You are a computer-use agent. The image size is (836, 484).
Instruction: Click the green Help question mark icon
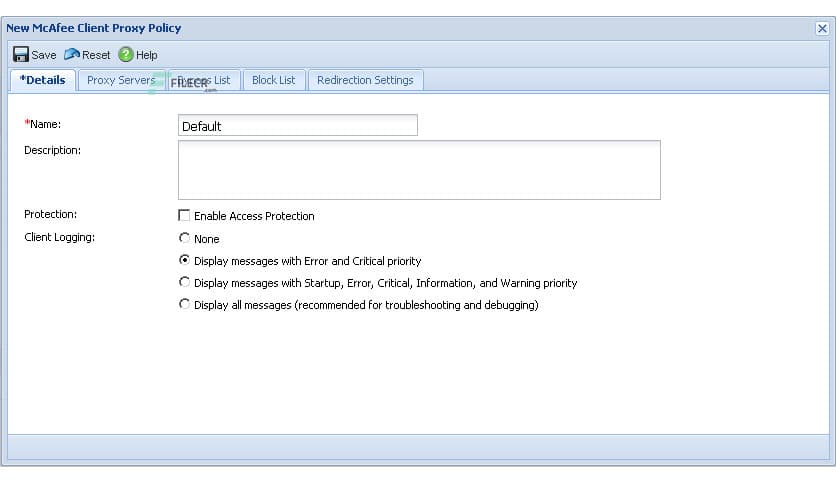click(125, 55)
